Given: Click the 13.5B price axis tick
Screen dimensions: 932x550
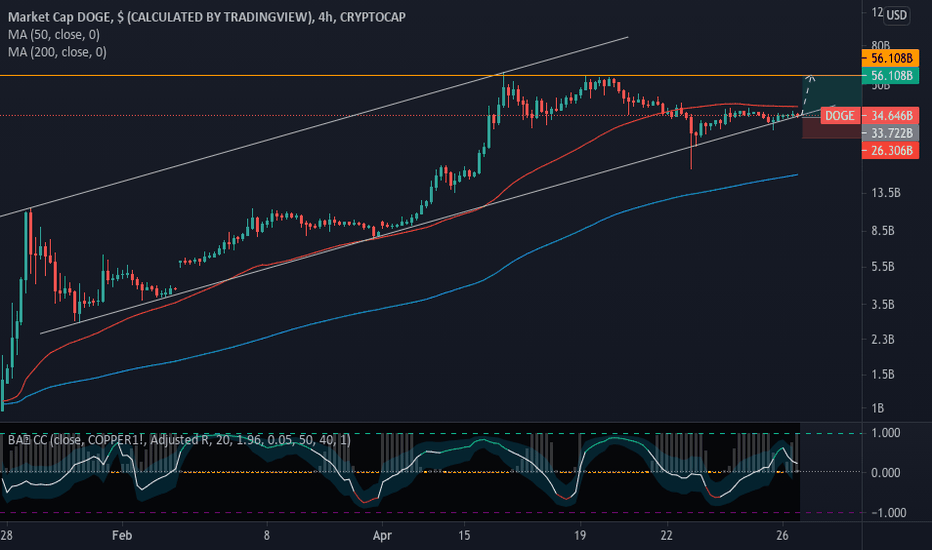Looking at the screenshot, I should click(886, 193).
